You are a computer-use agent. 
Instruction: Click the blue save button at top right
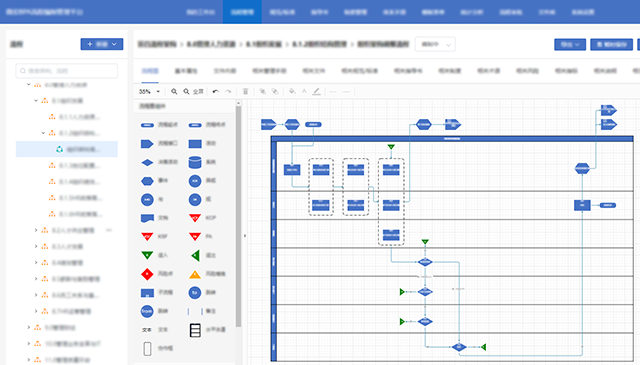point(611,44)
